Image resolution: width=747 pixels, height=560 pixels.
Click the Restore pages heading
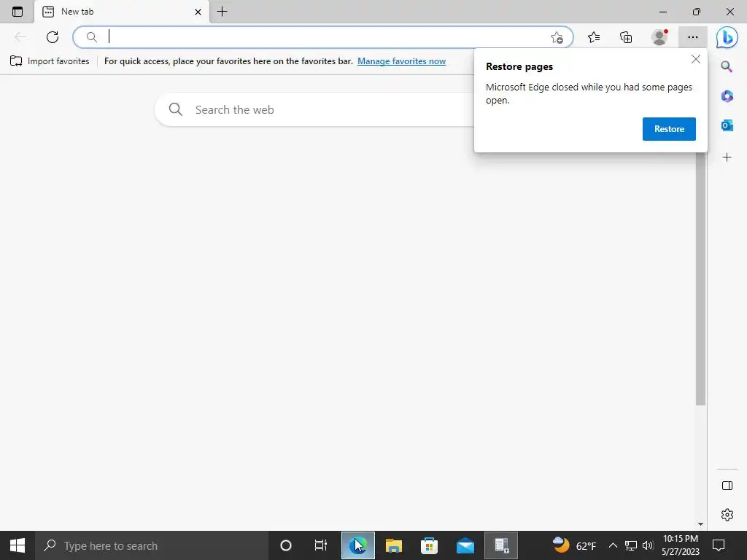[x=519, y=66]
